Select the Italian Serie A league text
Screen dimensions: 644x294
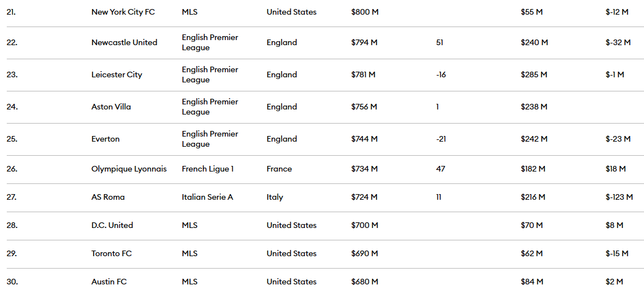tap(207, 197)
